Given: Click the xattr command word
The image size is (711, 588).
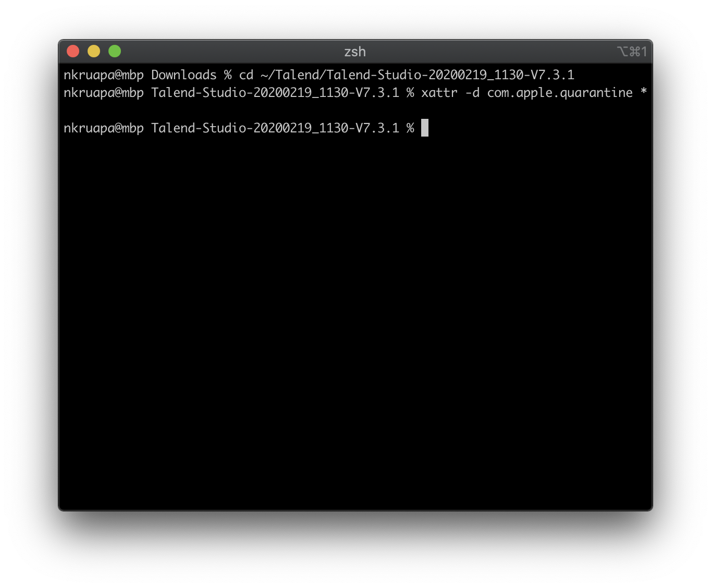Looking at the screenshot, I should point(439,93).
